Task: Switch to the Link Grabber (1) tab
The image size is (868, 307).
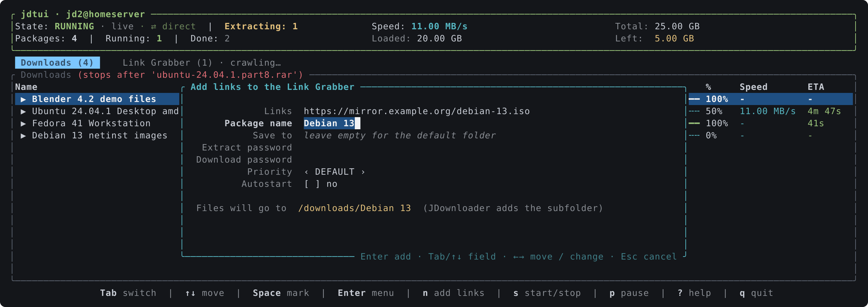Action: (x=167, y=63)
